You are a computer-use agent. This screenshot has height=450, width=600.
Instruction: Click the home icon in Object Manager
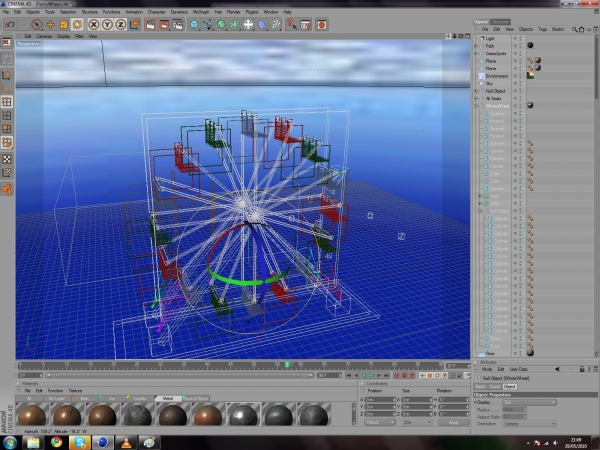point(582,29)
